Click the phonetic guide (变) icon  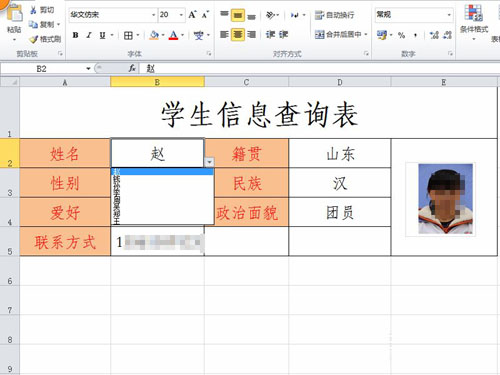199,35
